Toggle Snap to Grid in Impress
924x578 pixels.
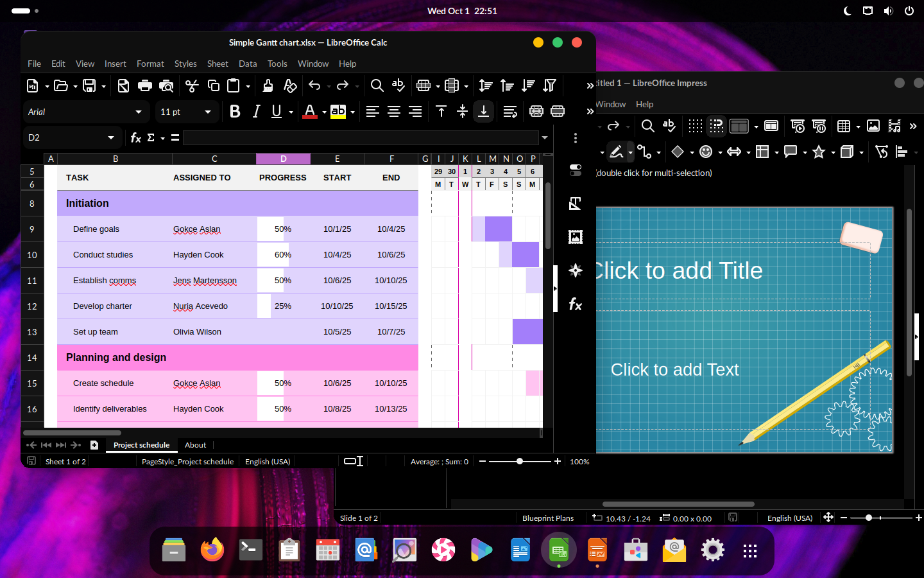[x=717, y=126]
